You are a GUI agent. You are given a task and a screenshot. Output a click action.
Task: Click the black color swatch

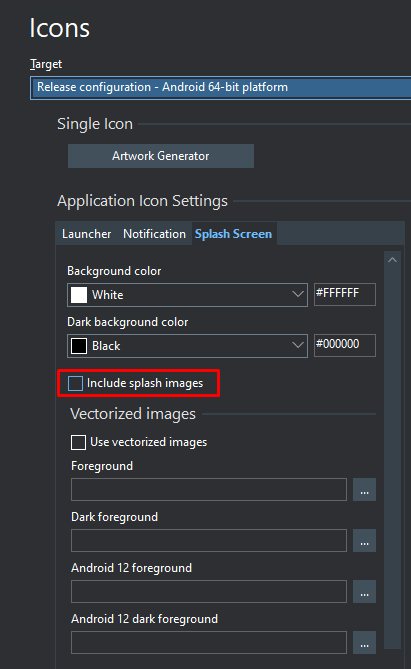79,346
